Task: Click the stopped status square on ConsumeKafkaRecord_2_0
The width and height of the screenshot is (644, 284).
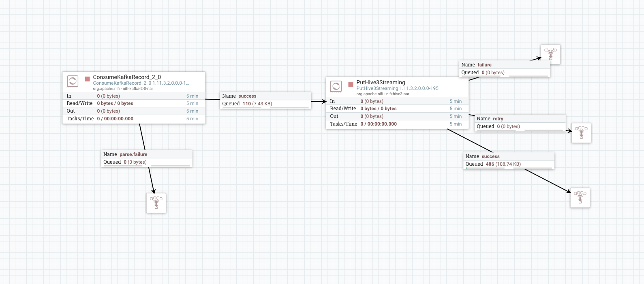Action: pos(87,79)
